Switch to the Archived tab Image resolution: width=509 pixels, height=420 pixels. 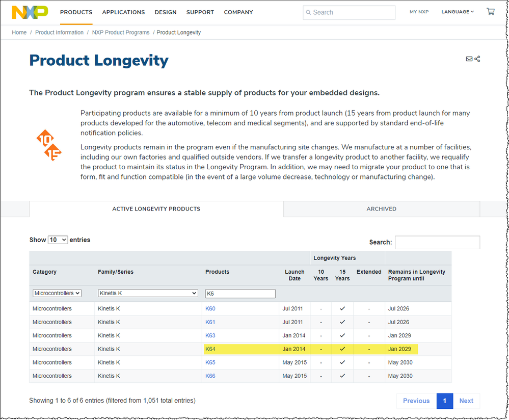click(x=381, y=209)
